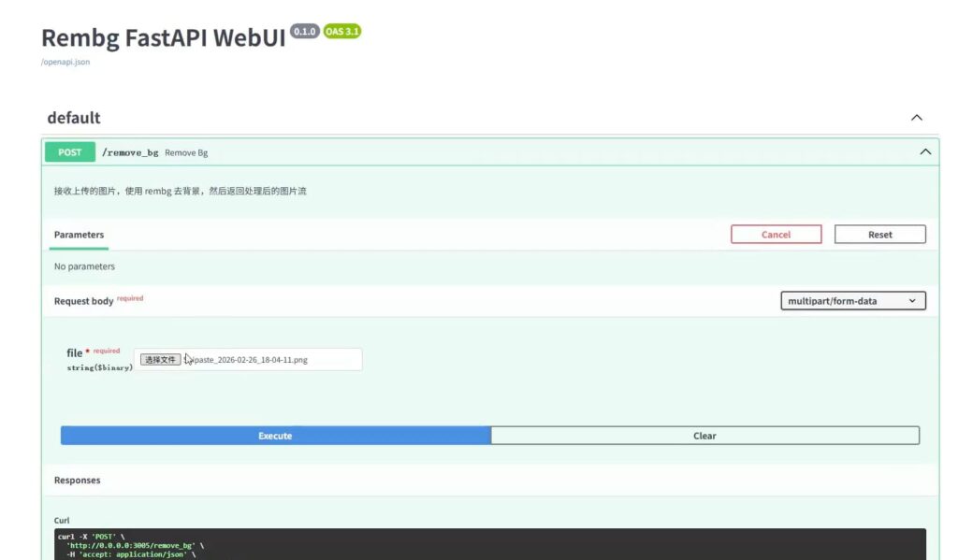Click the 0.1.0 version badge
958x560 pixels.
pos(305,31)
